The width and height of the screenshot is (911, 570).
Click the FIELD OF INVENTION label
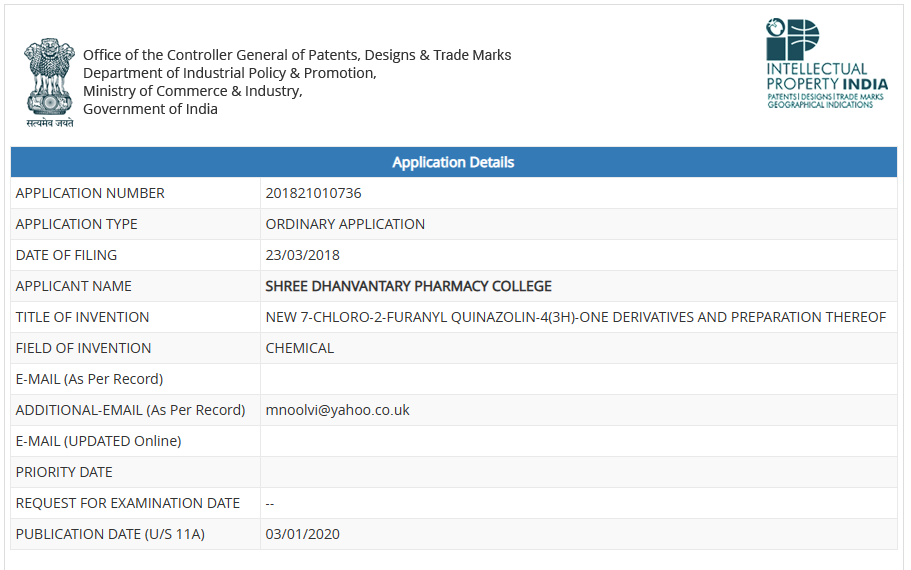(83, 348)
